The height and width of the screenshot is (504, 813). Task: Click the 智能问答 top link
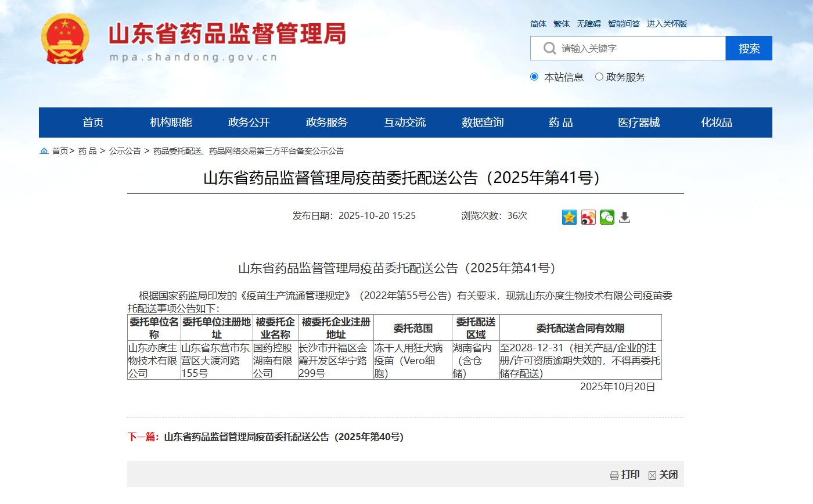click(x=624, y=24)
